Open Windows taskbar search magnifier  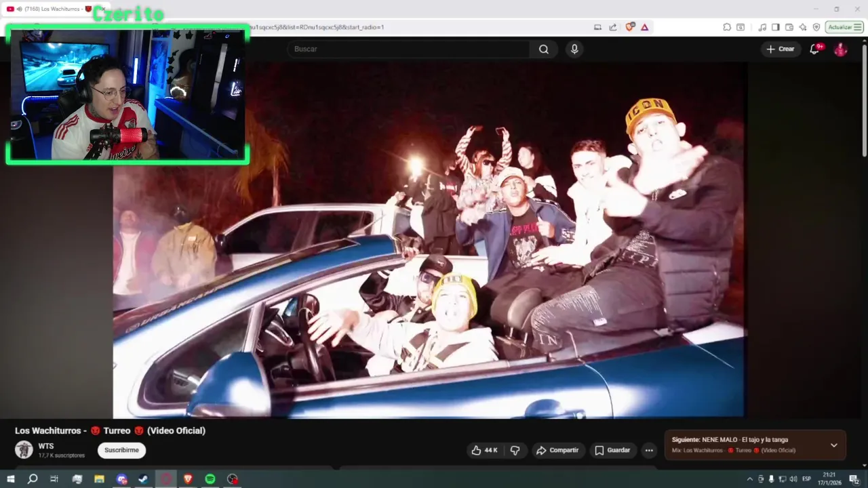click(x=32, y=479)
